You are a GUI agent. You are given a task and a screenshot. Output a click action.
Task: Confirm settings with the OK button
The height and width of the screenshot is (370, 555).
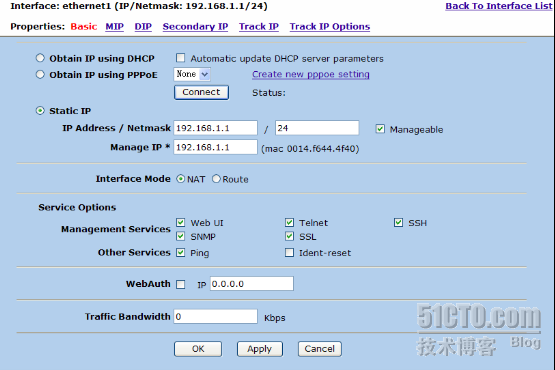click(198, 349)
